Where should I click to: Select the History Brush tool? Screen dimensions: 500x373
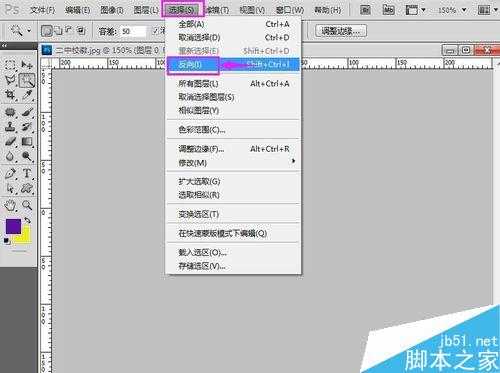[x=27, y=127]
